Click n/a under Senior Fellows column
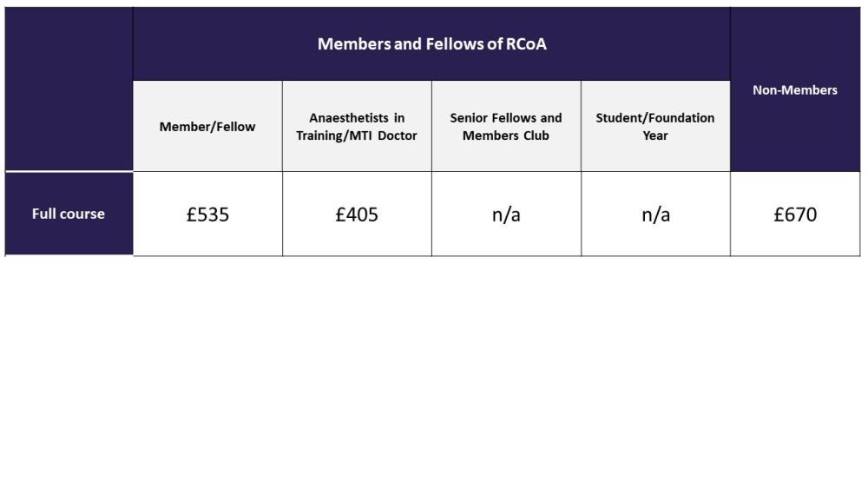 [x=506, y=215]
